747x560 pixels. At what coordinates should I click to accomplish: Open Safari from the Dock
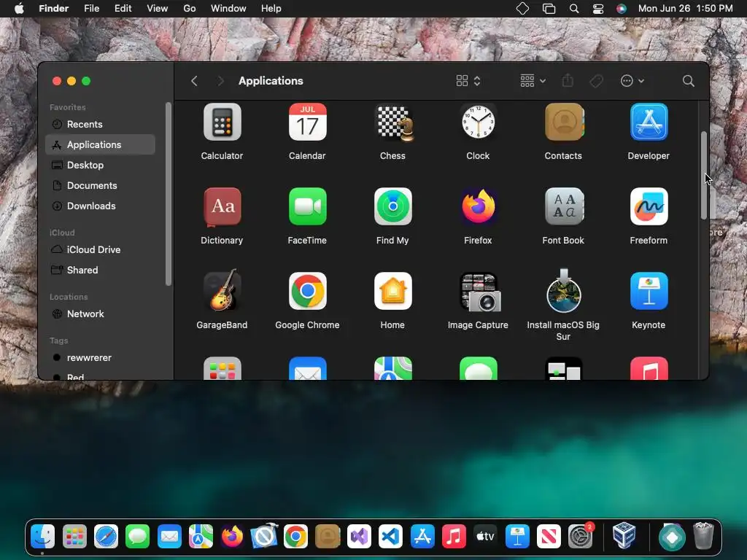pyautogui.click(x=106, y=537)
